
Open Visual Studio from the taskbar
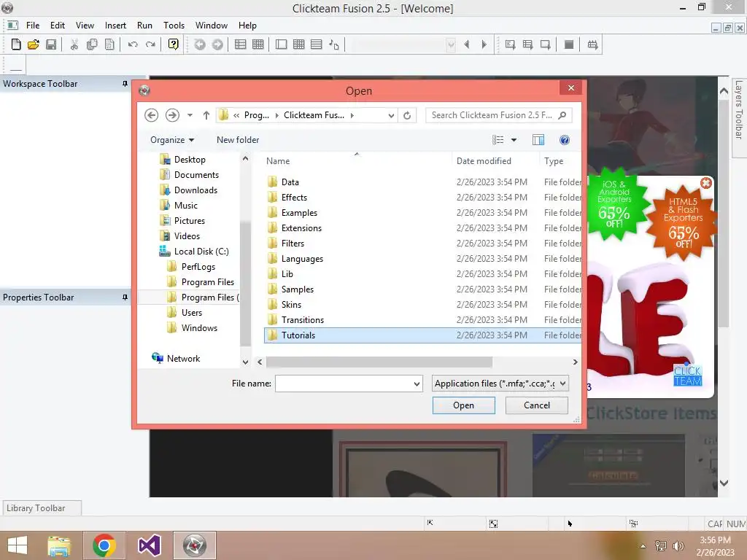click(149, 545)
